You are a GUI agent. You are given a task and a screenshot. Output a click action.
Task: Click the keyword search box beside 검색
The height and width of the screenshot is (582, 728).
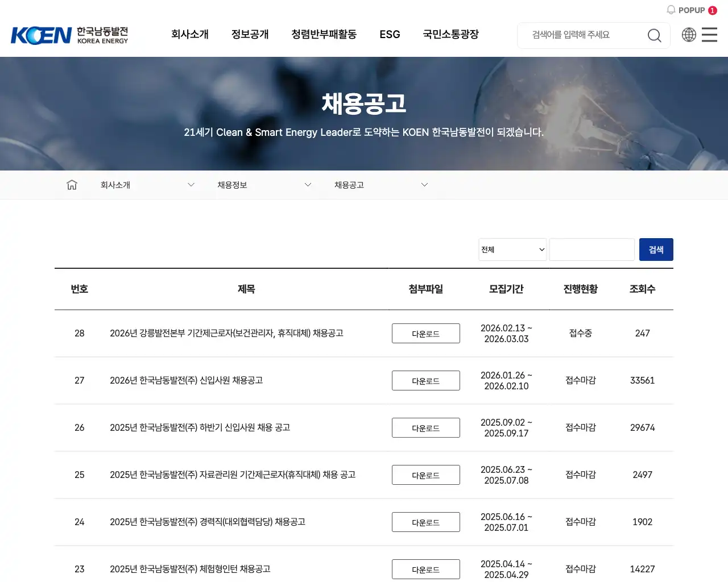point(591,249)
